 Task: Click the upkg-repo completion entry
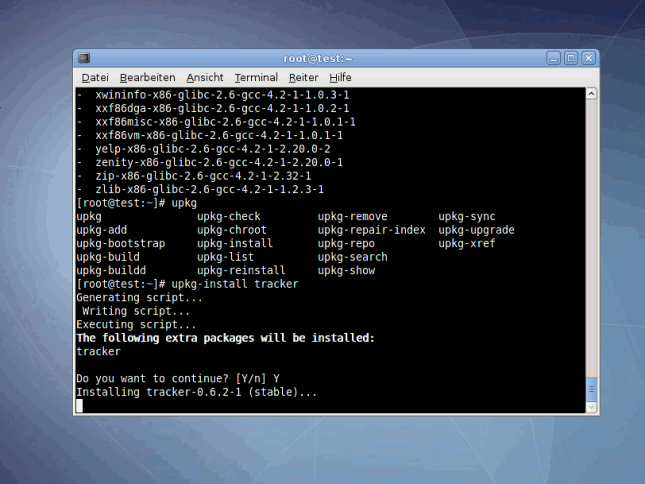click(346, 243)
